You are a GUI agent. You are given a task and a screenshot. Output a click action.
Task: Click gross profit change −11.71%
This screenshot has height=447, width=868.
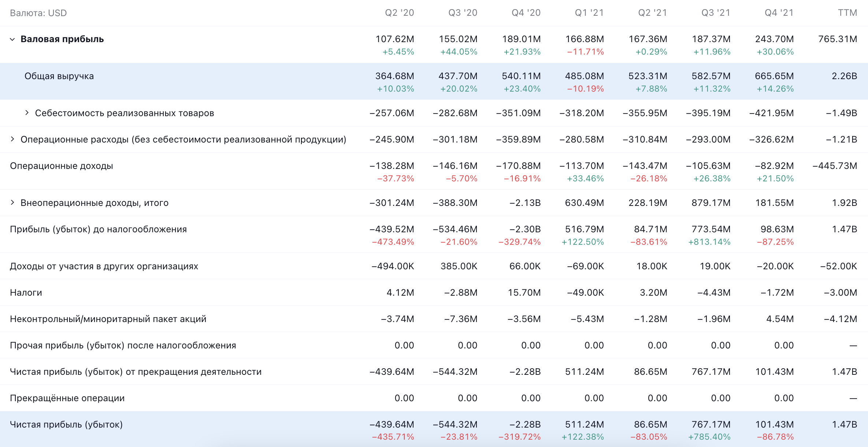[x=586, y=52]
